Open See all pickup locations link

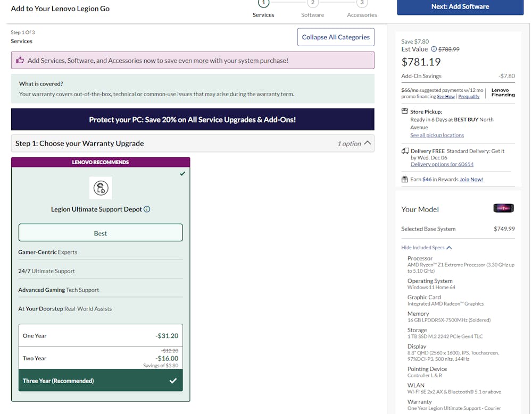pos(437,136)
